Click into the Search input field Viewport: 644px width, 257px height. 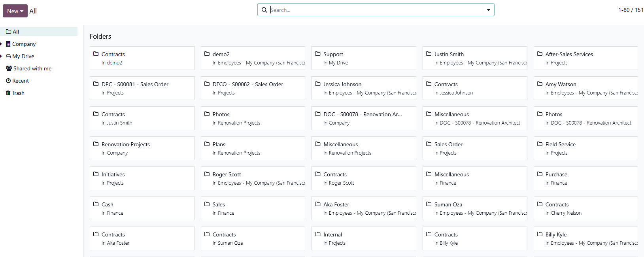376,10
